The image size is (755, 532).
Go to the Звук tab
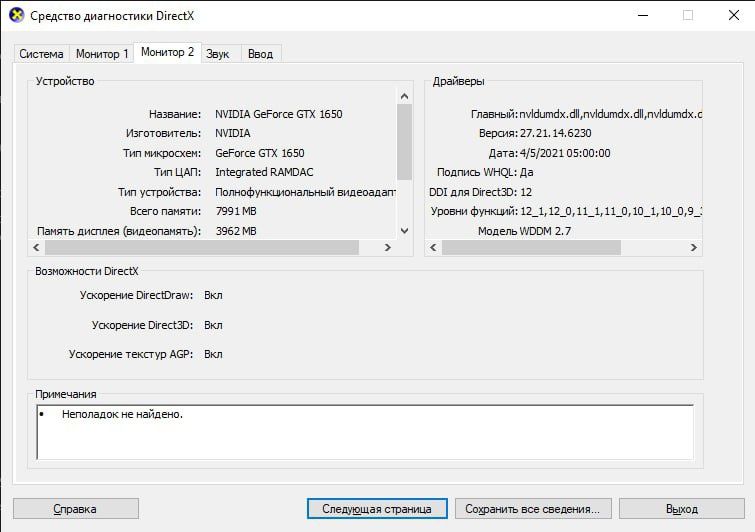tap(218, 53)
